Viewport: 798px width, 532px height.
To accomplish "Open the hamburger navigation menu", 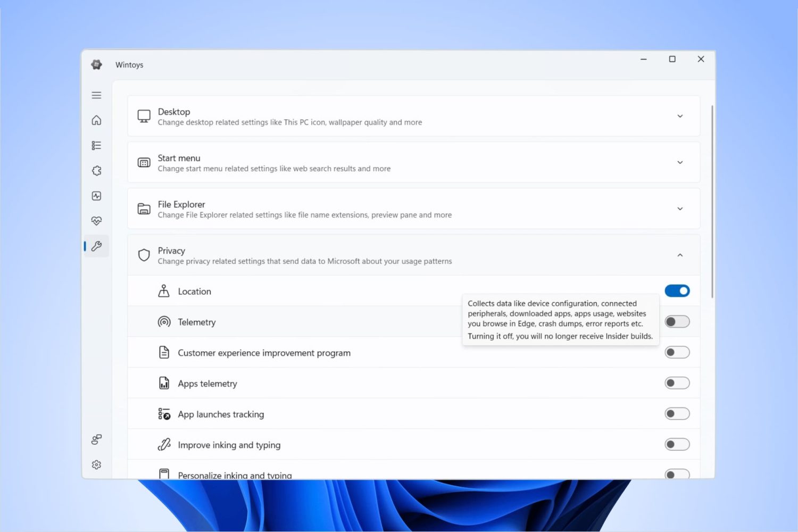I will point(96,95).
